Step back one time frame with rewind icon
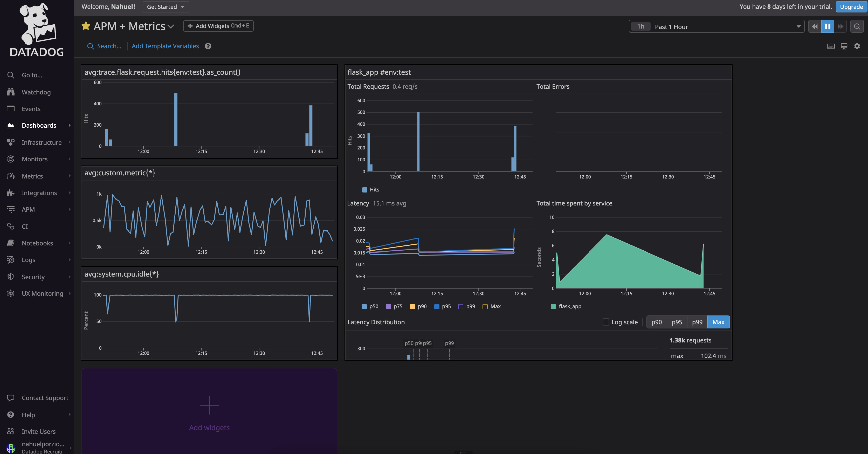This screenshot has width=868, height=454. tap(814, 26)
